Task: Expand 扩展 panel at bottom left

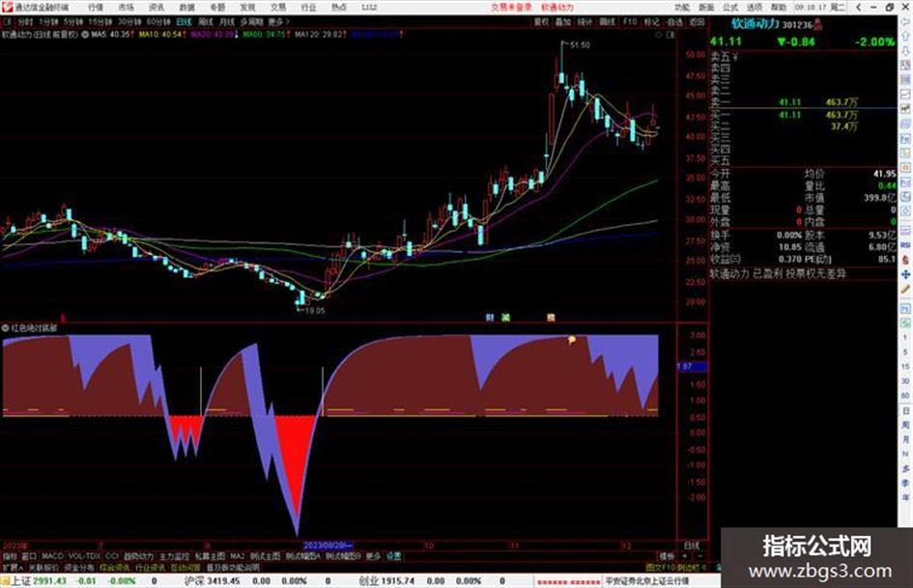Action: 13,567
